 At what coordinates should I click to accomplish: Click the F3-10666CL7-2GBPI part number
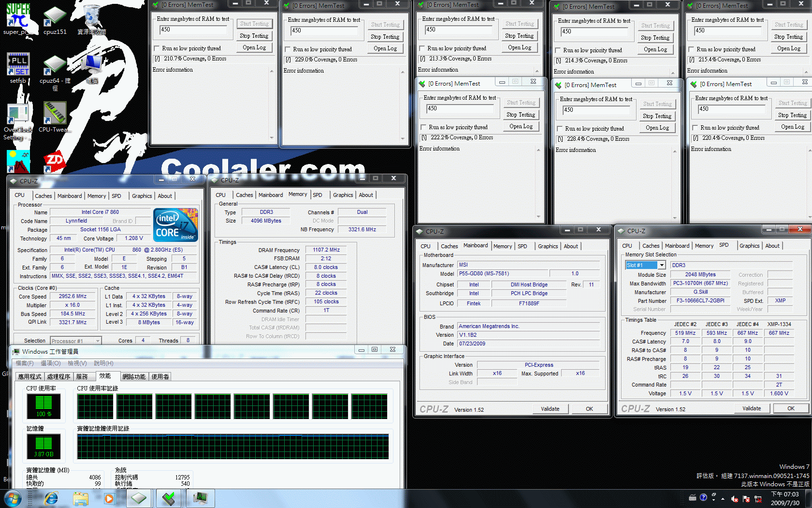coord(700,300)
